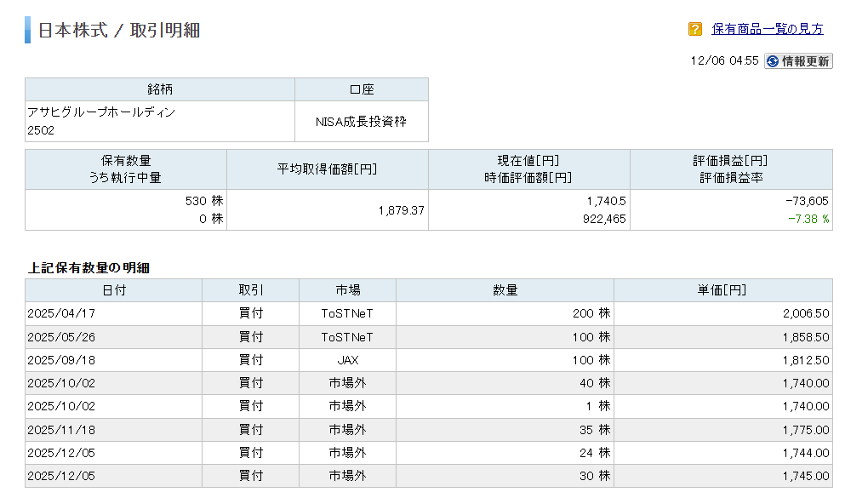Click the 1 株 quantity cell
Viewport: 868px width, 498px height.
(x=594, y=406)
